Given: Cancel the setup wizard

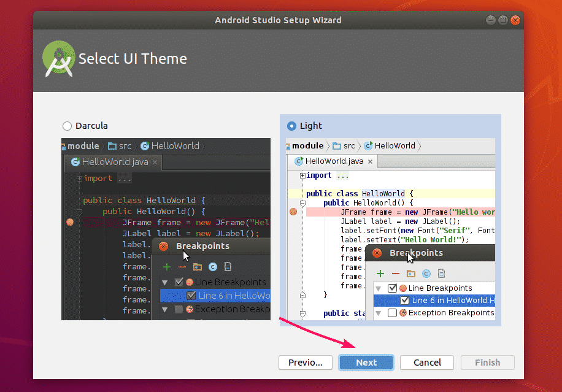Looking at the screenshot, I should coord(427,363).
